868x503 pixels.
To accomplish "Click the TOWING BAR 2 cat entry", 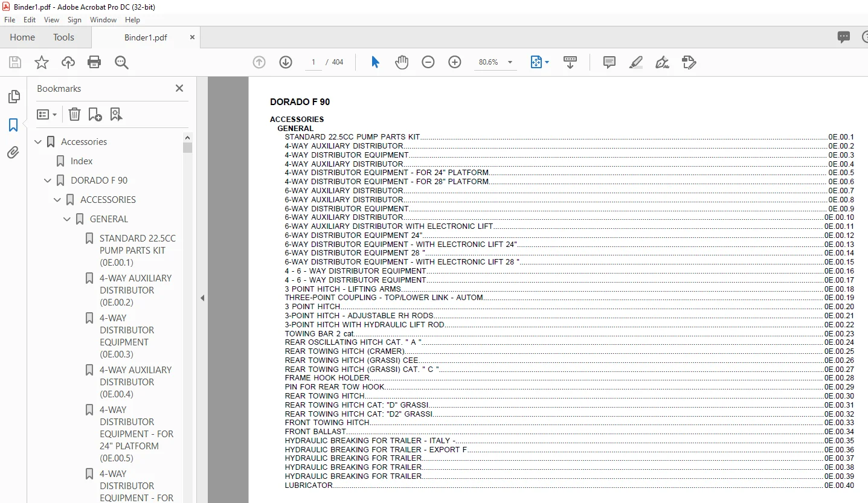I will (x=569, y=333).
